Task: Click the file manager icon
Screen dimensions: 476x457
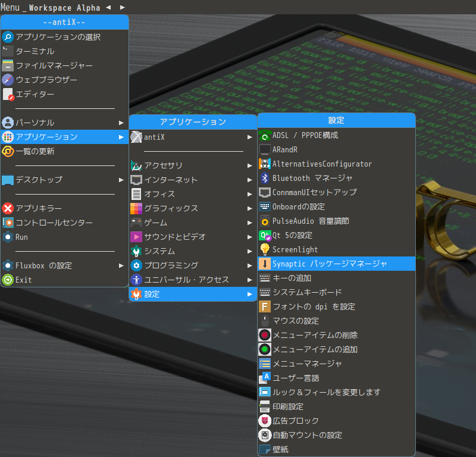Action: (8, 65)
